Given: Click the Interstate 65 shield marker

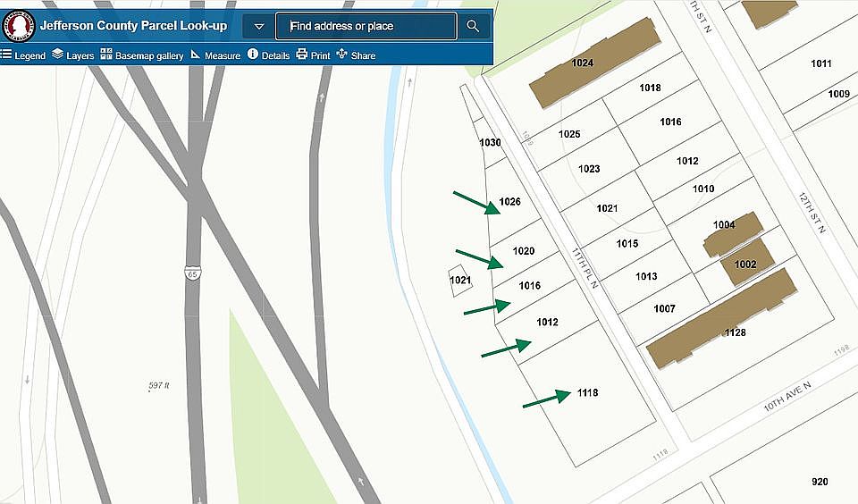Looking at the screenshot, I should point(193,273).
